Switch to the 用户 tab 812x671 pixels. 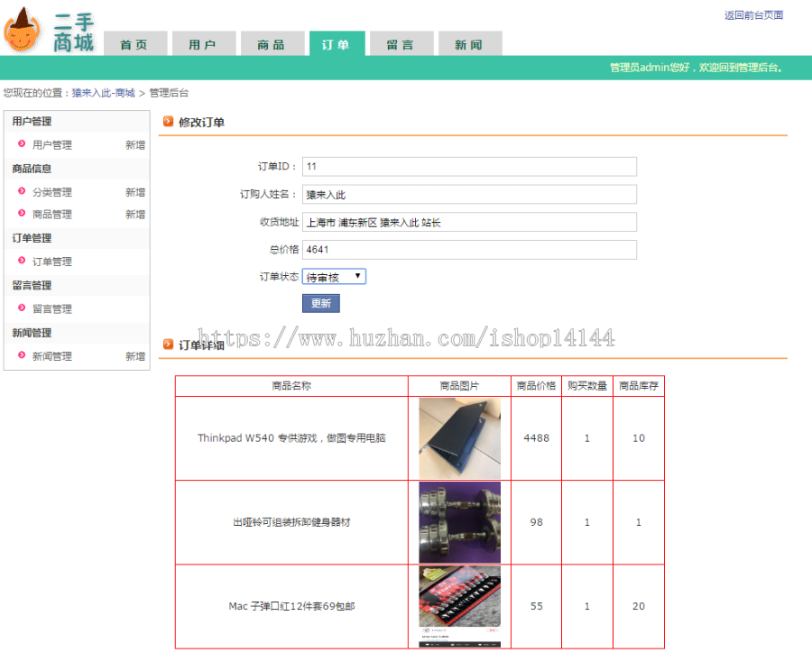[x=204, y=43]
